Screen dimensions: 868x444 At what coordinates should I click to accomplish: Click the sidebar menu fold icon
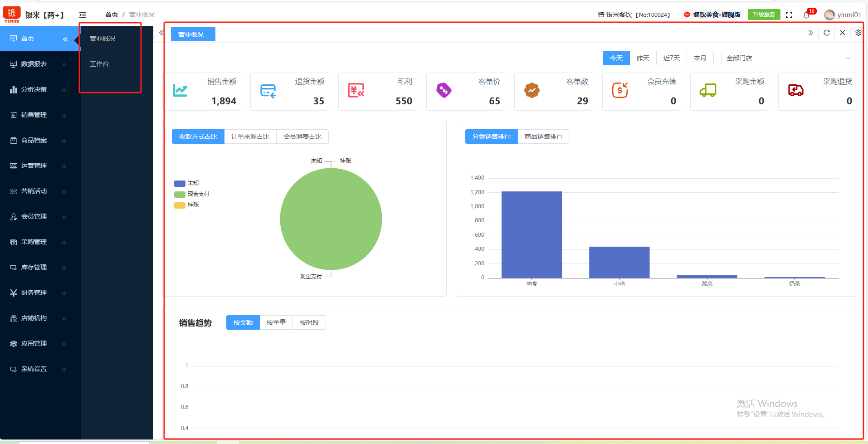[83, 15]
